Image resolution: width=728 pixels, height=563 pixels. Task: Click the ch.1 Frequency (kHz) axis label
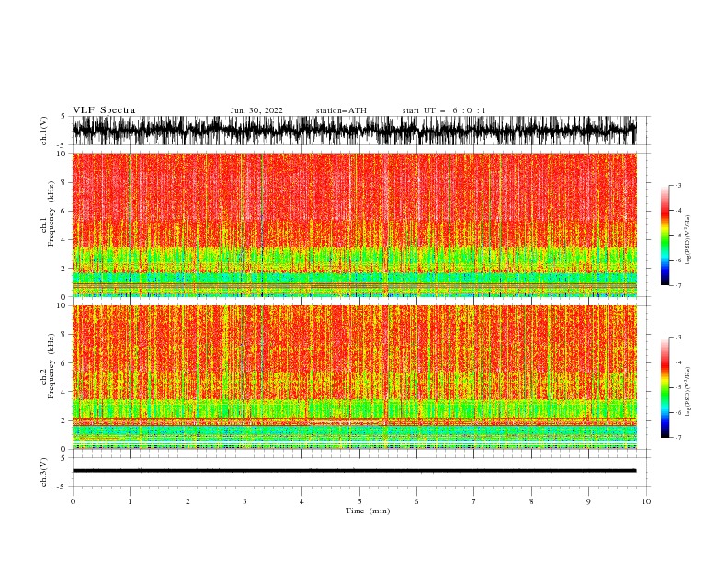pyautogui.click(x=49, y=213)
